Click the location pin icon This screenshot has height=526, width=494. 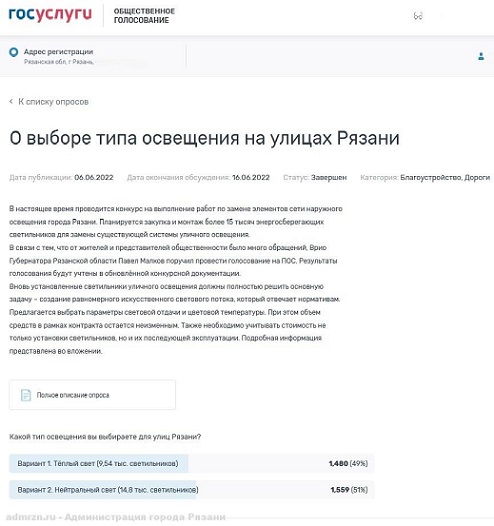(x=14, y=52)
